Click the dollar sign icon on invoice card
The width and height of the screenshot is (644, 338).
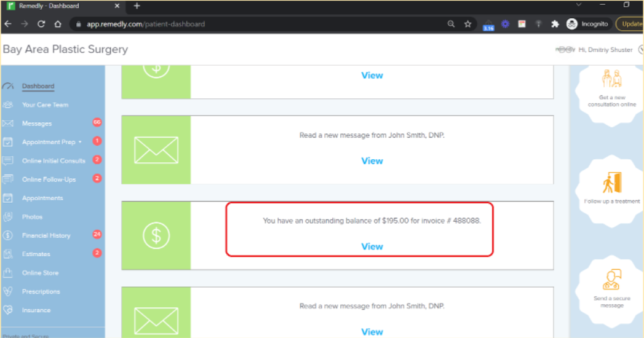(156, 235)
